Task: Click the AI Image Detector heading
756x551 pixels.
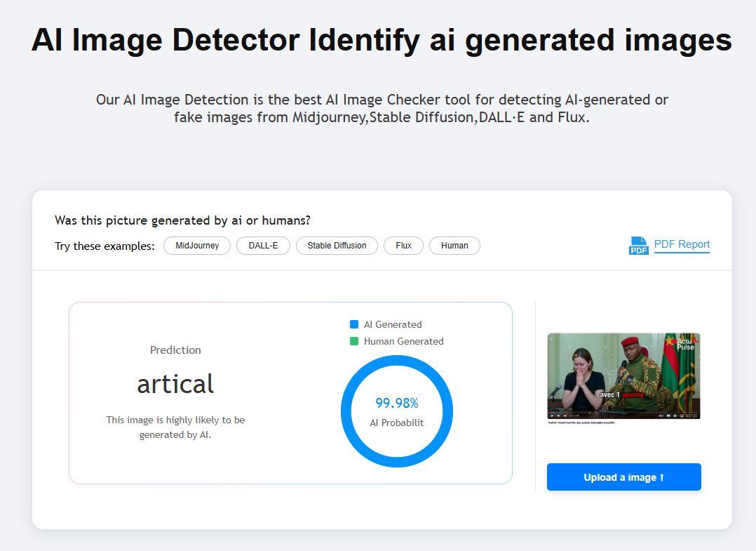Action: pyautogui.click(x=382, y=39)
